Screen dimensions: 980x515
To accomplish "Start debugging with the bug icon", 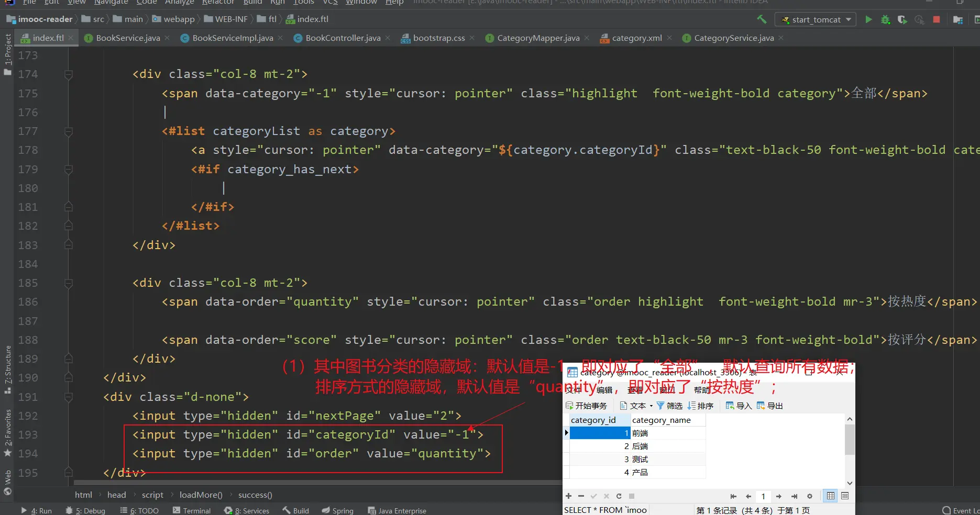I will (885, 19).
